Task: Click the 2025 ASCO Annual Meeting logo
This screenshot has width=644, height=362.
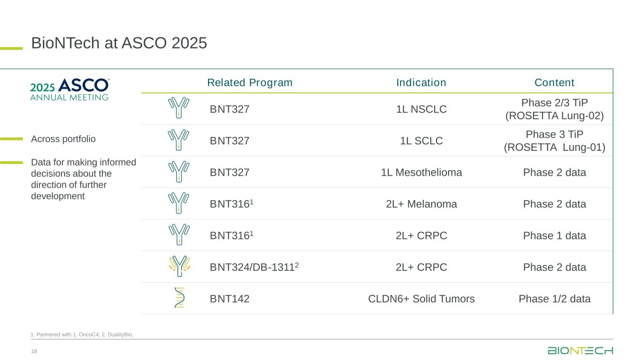Action: (70, 89)
